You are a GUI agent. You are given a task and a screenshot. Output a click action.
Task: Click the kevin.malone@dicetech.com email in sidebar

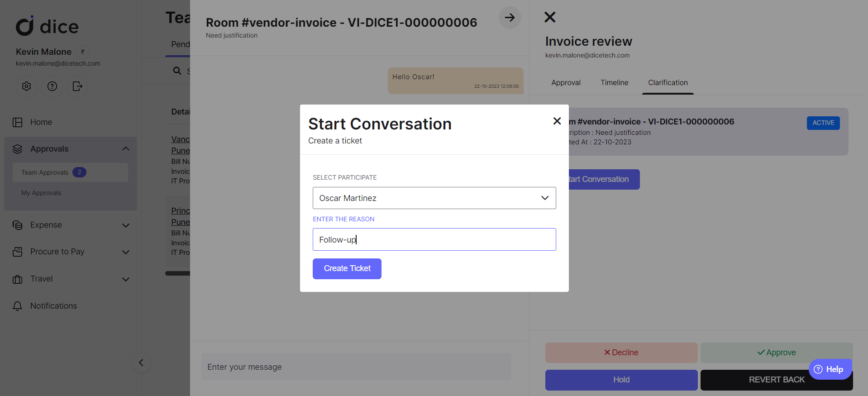pyautogui.click(x=58, y=63)
